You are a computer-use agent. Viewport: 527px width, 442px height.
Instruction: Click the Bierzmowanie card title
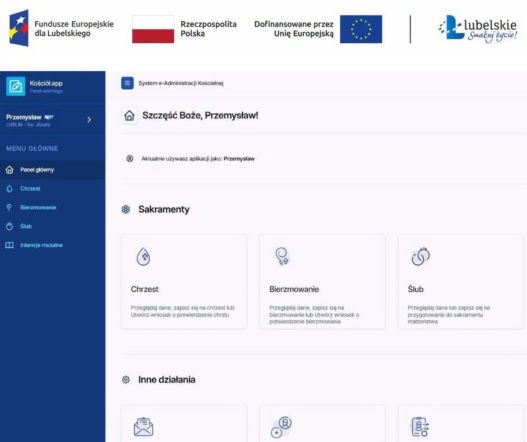(294, 289)
